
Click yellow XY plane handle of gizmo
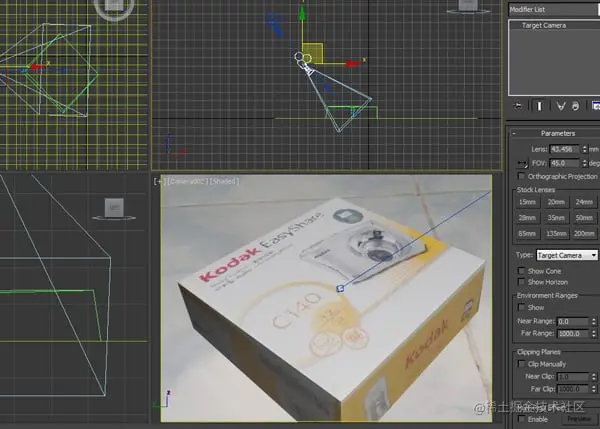[x=313, y=53]
